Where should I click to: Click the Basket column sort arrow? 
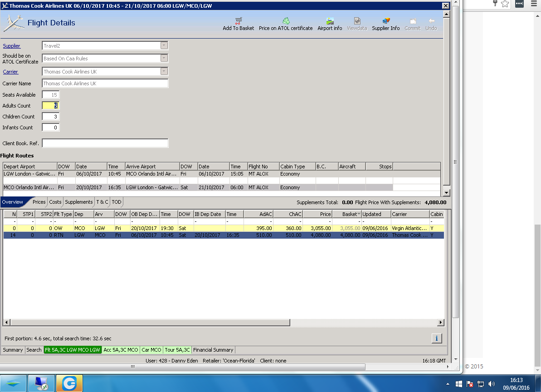pyautogui.click(x=359, y=214)
